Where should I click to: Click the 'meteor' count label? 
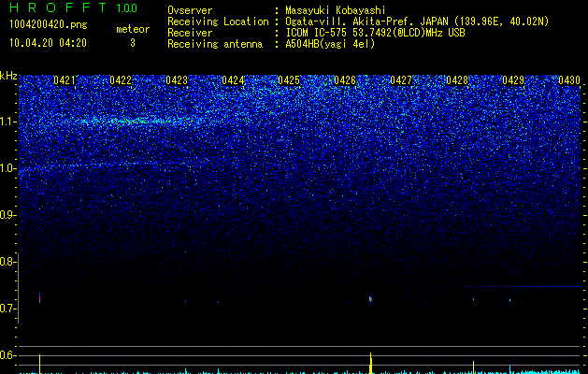[133, 29]
